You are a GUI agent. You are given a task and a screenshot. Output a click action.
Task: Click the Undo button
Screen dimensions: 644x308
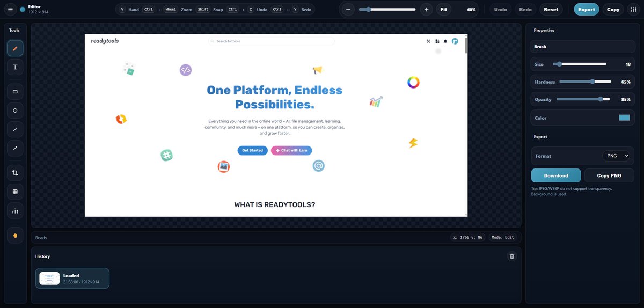tap(500, 9)
